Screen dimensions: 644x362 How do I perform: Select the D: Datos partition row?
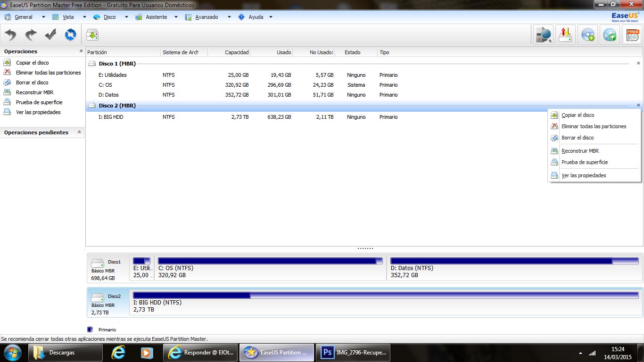tap(363, 95)
